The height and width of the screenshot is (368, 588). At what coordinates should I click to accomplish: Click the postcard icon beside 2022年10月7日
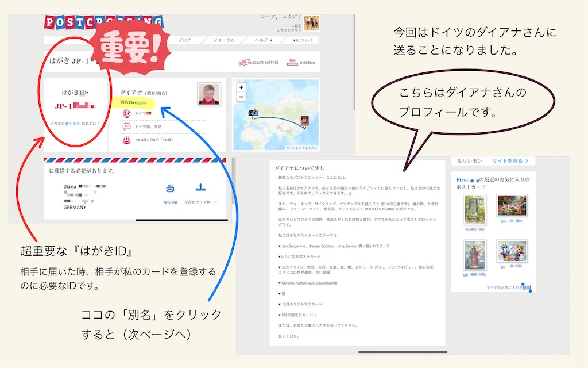click(244, 62)
